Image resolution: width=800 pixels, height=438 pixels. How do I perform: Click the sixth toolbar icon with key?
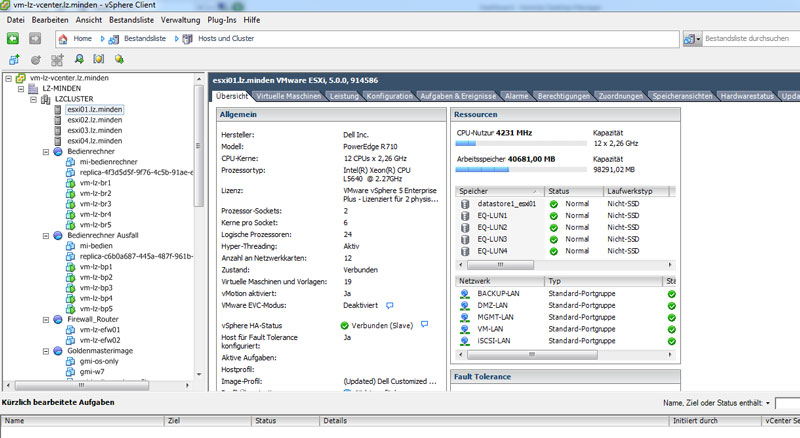pos(119,59)
